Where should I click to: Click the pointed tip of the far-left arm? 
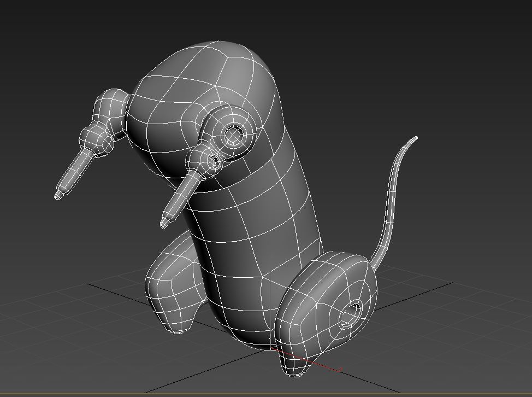pos(57,195)
